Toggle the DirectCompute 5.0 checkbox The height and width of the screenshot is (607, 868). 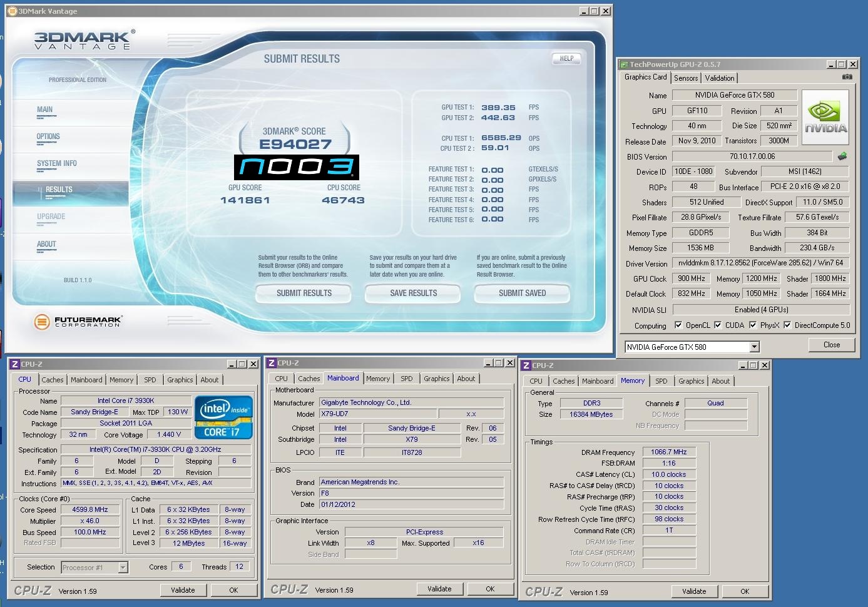[787, 325]
